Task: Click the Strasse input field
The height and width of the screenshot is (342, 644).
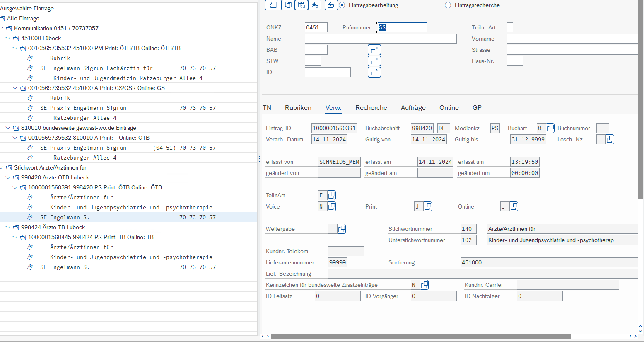Action: [x=573, y=50]
